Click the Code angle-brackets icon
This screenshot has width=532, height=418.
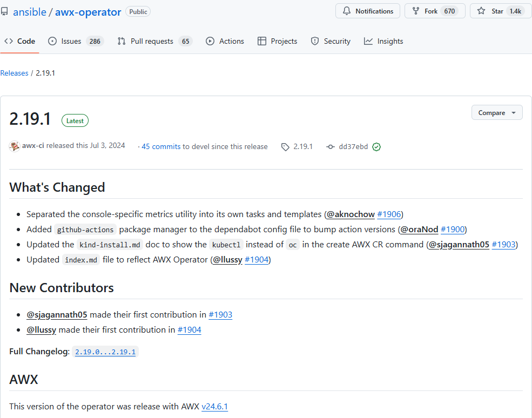(x=9, y=41)
